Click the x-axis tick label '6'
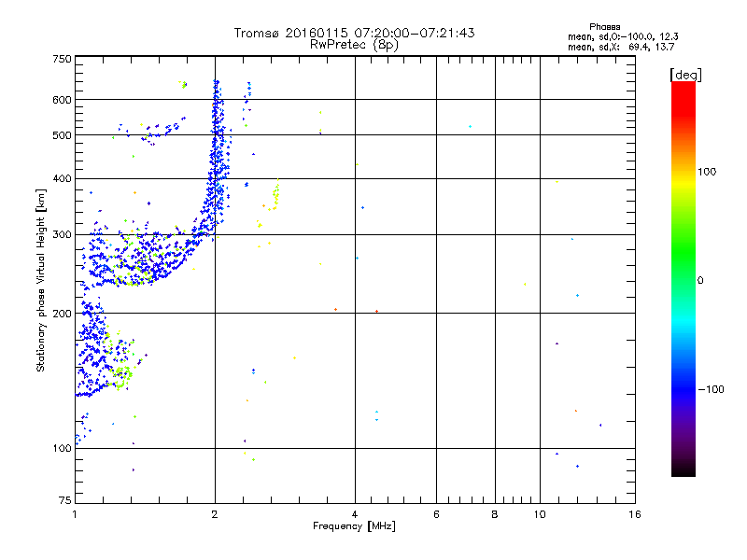Image resolution: width=747 pixels, height=560 pixels. coord(436,514)
